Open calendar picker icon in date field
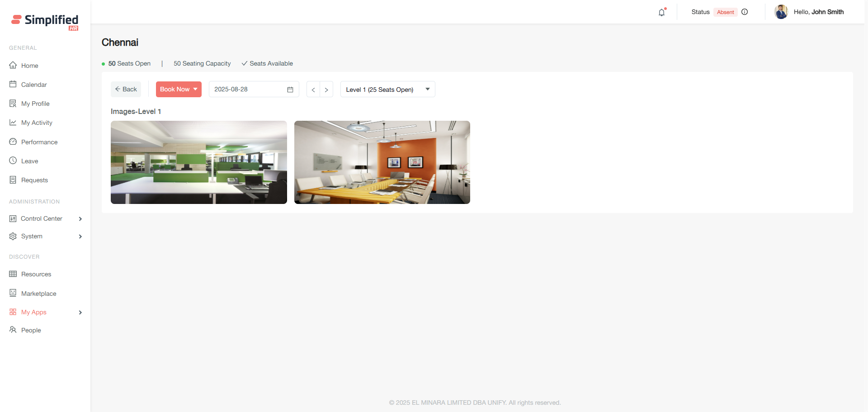Image resolution: width=868 pixels, height=412 pixels. coord(290,90)
